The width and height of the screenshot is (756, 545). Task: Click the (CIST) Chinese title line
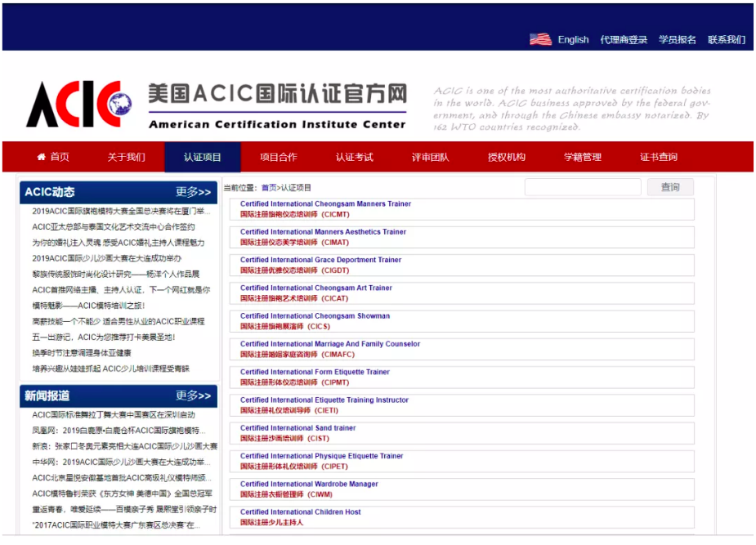(285, 438)
